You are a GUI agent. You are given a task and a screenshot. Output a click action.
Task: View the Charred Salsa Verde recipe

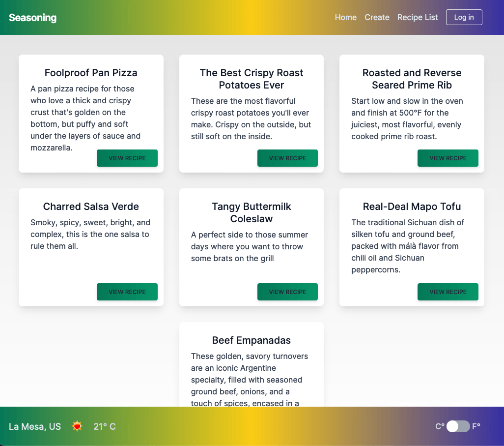coord(127,292)
